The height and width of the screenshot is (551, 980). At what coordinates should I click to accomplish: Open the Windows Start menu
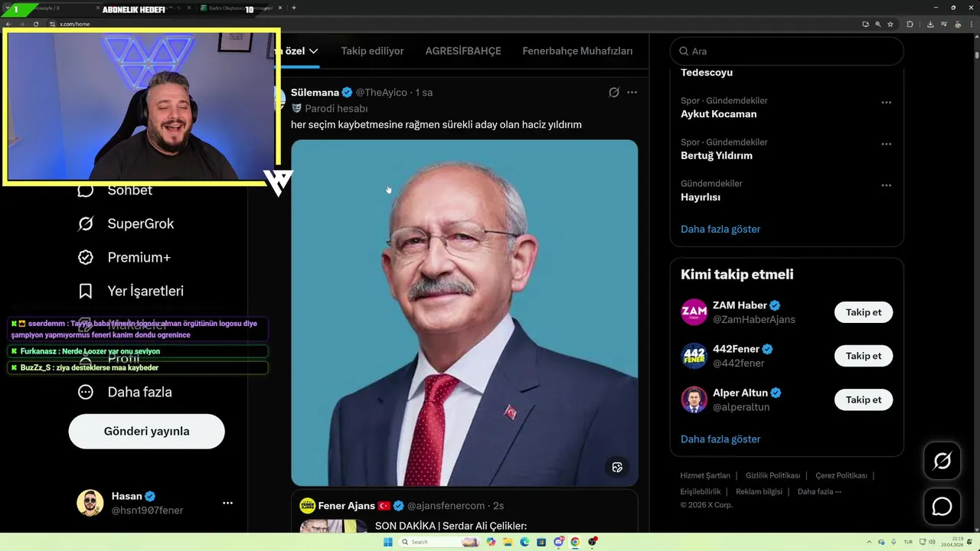[x=387, y=542]
